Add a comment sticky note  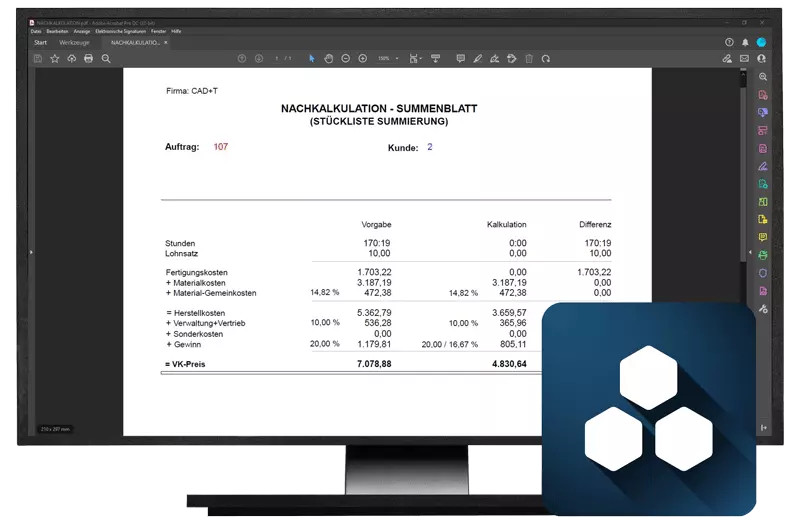[460, 59]
